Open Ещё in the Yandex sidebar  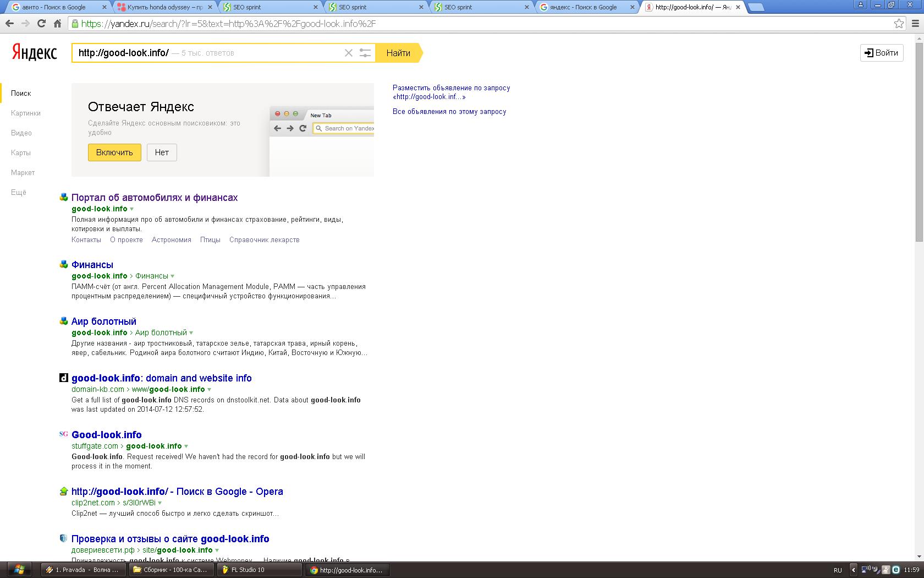click(x=19, y=192)
